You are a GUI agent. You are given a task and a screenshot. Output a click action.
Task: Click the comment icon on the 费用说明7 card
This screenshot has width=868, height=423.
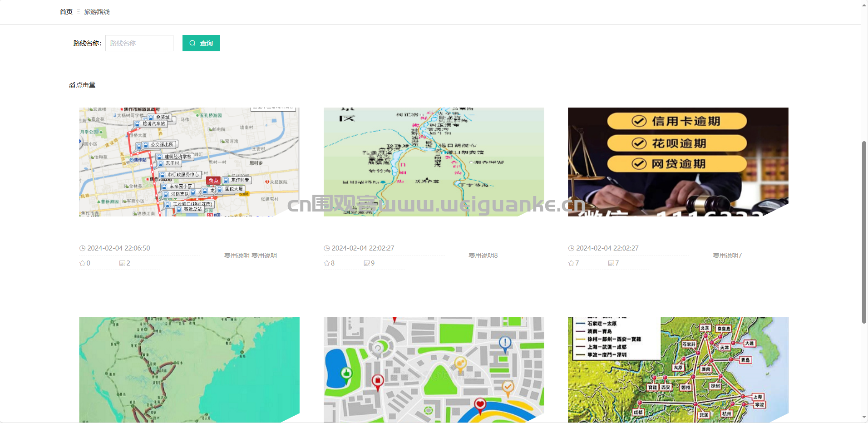[x=611, y=263]
